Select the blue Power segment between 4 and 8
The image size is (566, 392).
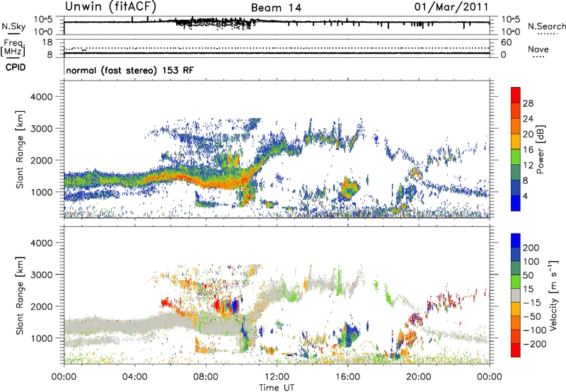(516, 188)
